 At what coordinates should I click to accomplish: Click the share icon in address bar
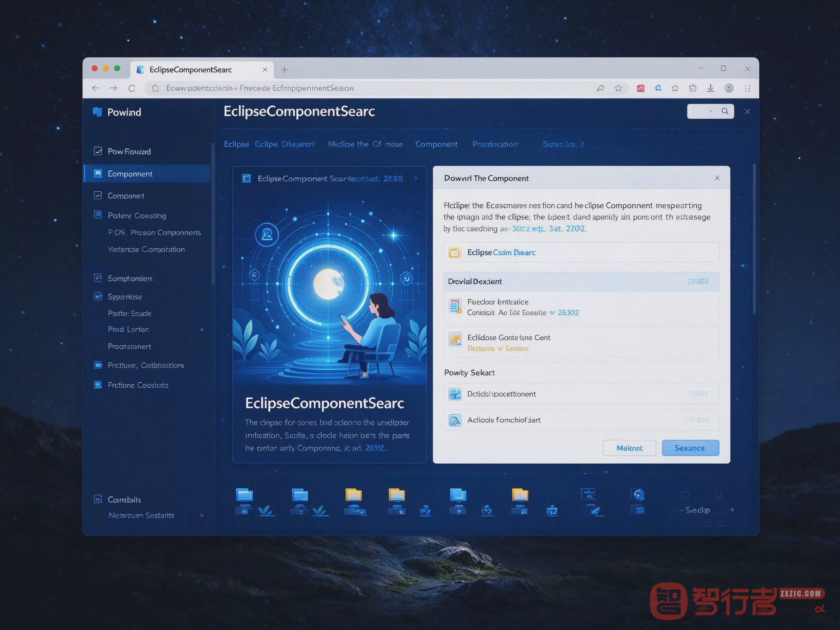[601, 88]
